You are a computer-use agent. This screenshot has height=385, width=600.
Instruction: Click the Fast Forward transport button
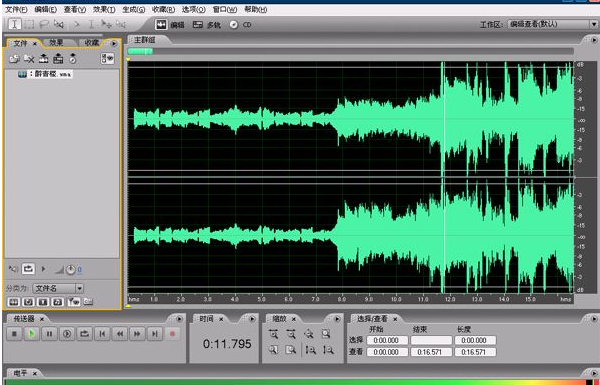pos(137,334)
